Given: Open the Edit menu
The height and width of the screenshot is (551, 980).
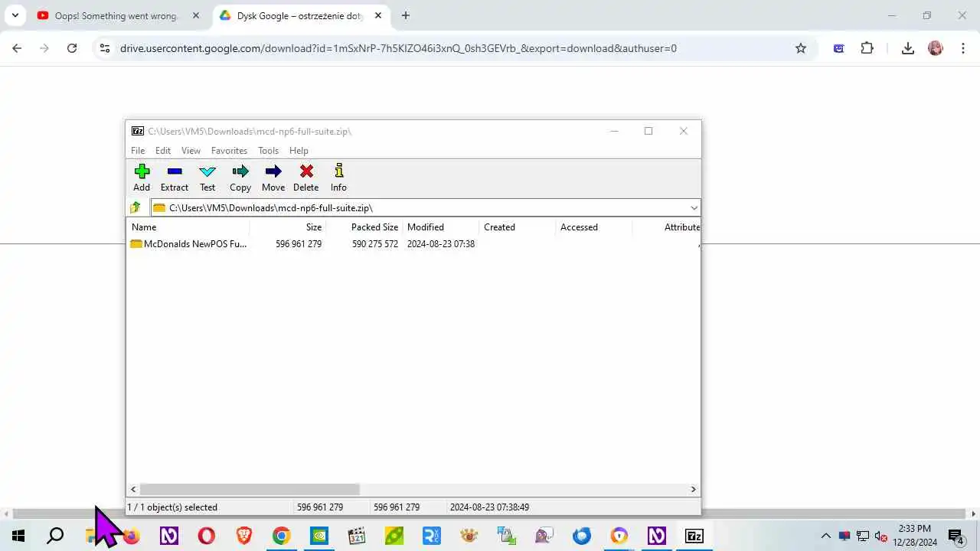Looking at the screenshot, I should (x=163, y=151).
